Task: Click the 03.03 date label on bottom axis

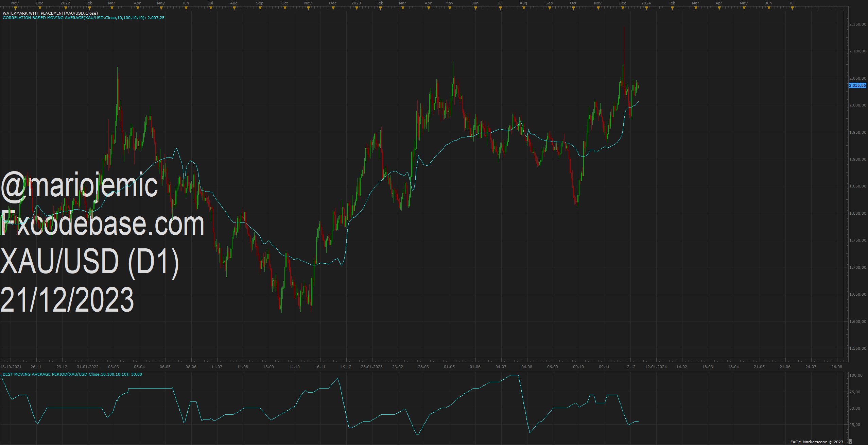Action: point(114,367)
